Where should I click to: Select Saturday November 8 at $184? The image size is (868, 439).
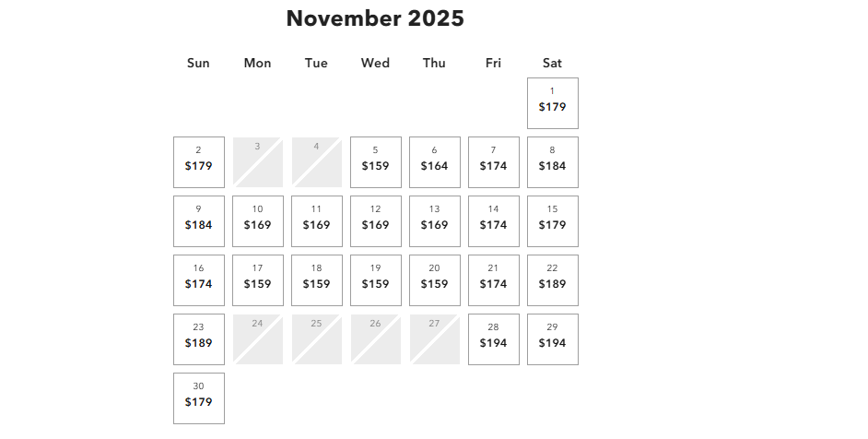(x=553, y=162)
